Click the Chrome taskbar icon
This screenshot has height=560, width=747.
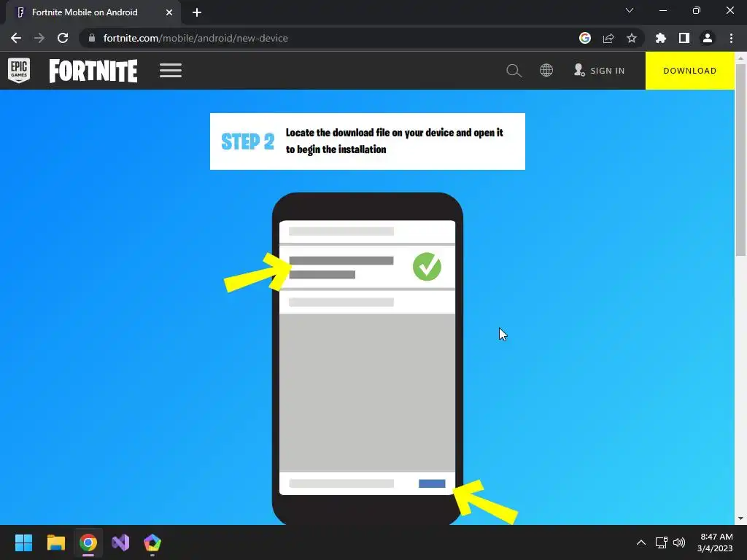tap(88, 542)
